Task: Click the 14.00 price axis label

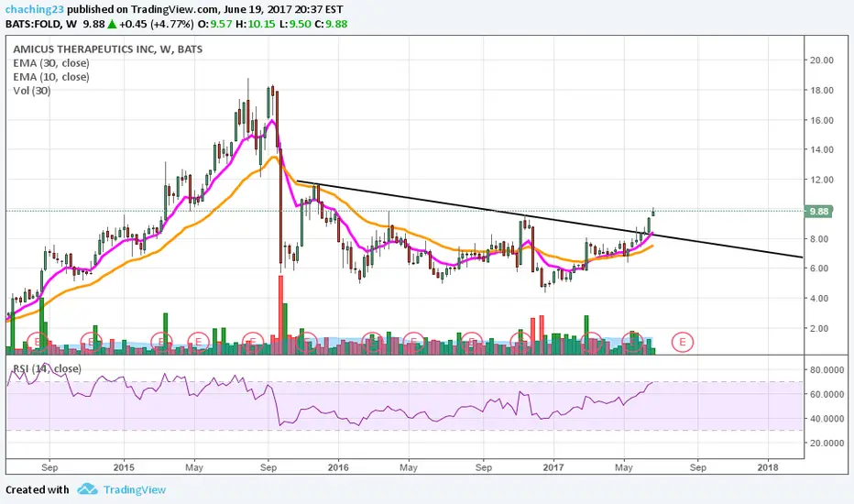Action: pyautogui.click(x=821, y=150)
